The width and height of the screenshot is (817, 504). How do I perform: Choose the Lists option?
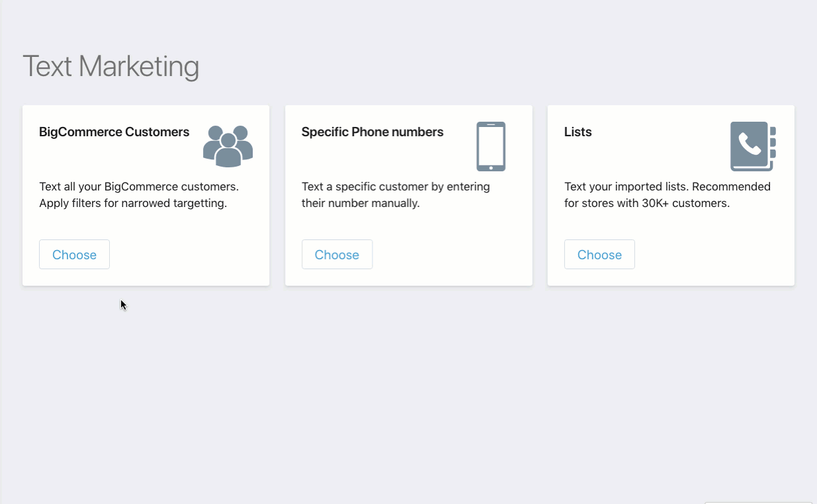599,255
